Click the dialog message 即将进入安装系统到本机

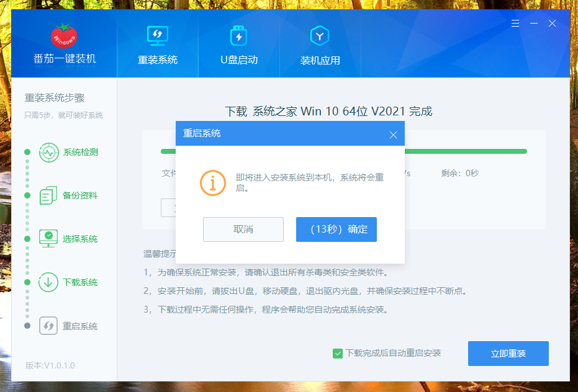(x=310, y=183)
